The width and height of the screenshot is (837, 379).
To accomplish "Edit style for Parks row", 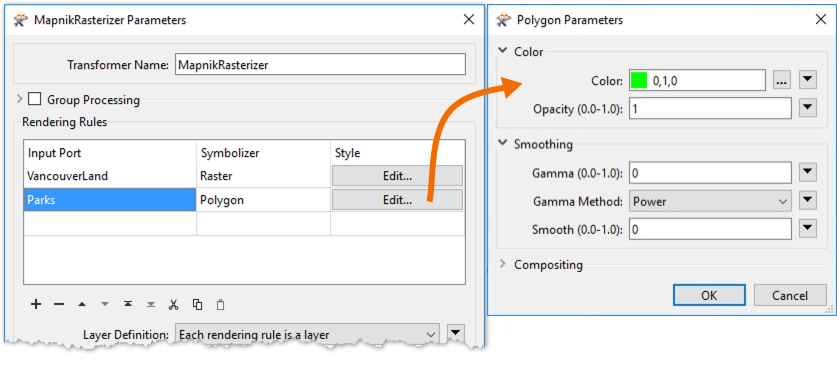I will [x=397, y=200].
